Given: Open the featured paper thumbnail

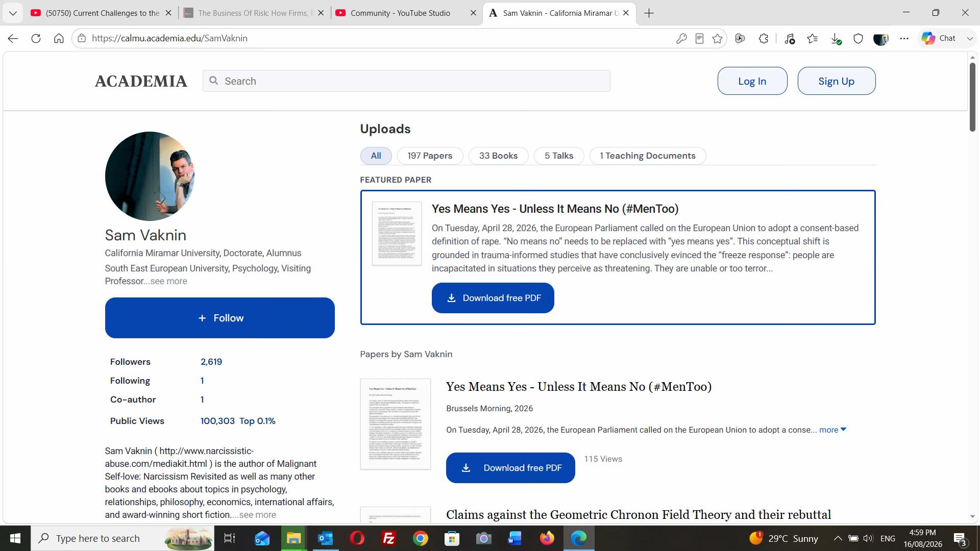Looking at the screenshot, I should 397,233.
